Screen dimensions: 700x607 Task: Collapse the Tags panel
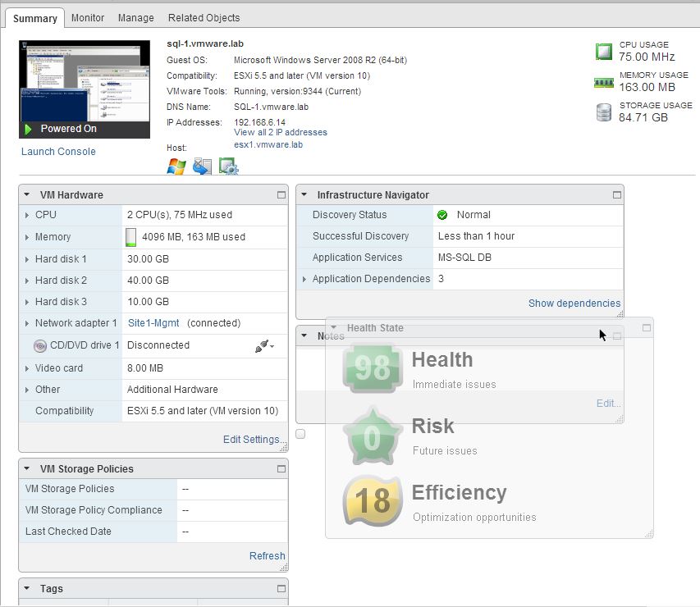(27, 588)
